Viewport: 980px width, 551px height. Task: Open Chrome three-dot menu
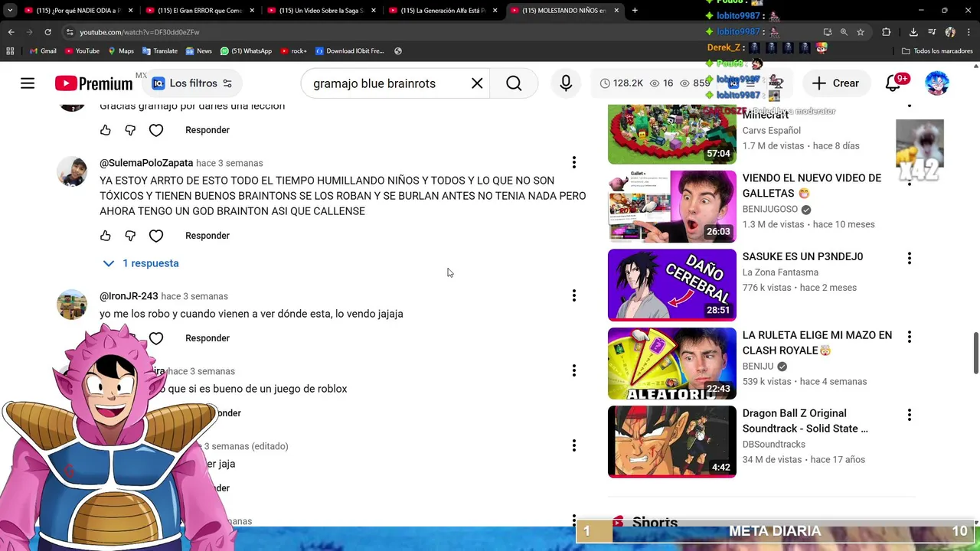click(x=969, y=32)
